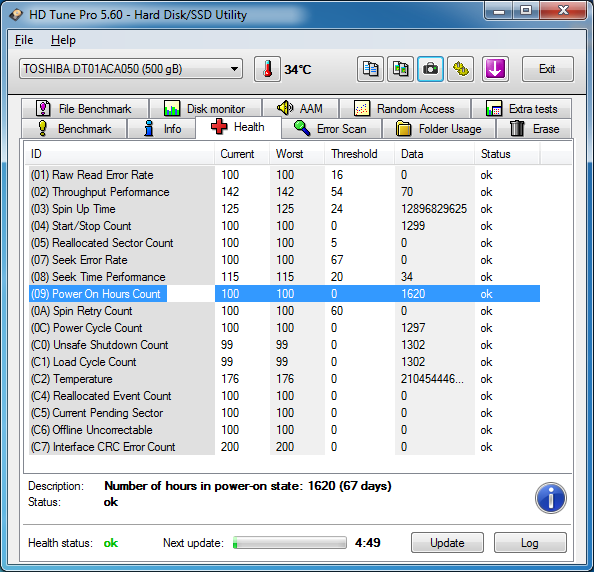The height and width of the screenshot is (572, 594).
Task: Click the Log button
Action: (x=530, y=542)
